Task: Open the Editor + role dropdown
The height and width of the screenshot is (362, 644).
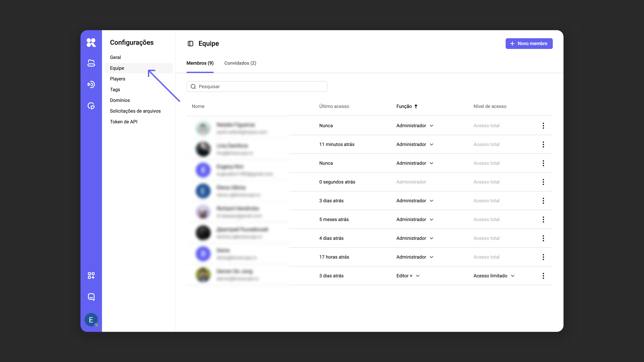Action: pyautogui.click(x=408, y=276)
